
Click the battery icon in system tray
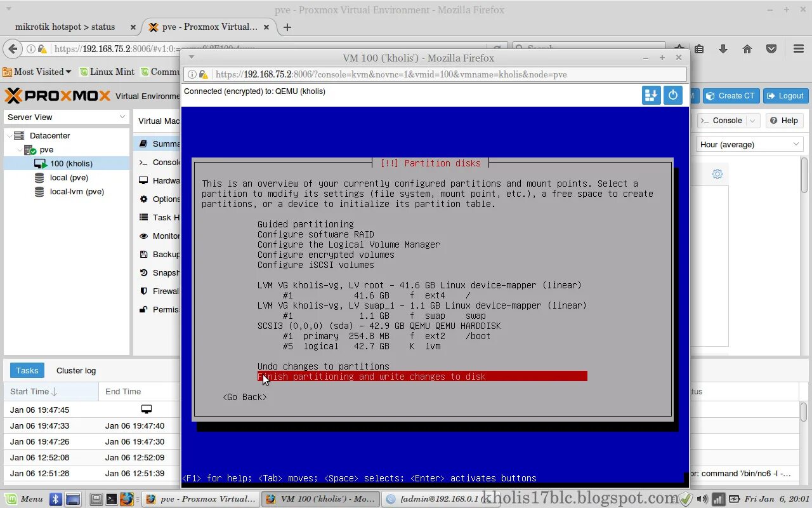click(734, 499)
